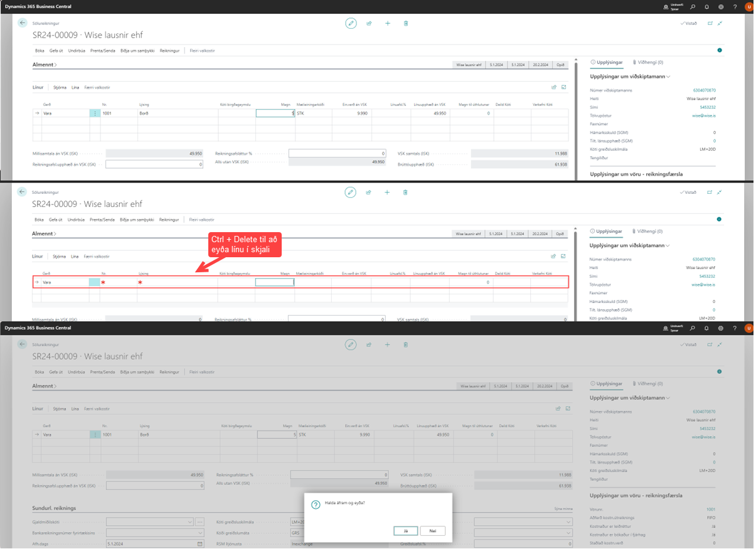
Task: Open the Gjaldmiðilskóti dropdown arrow
Action: pyautogui.click(x=190, y=521)
